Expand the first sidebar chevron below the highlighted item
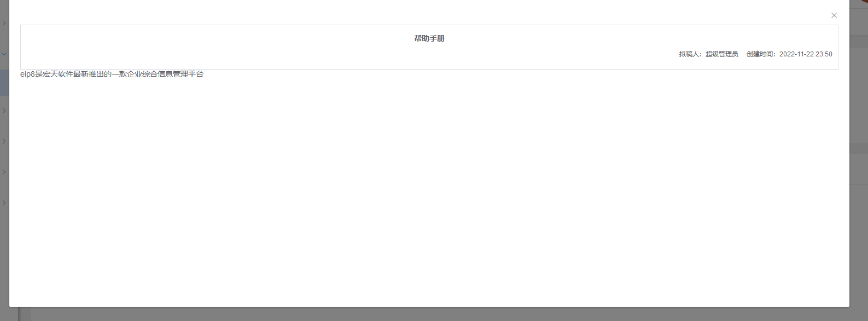Viewport: 868px width, 321px height. [x=4, y=111]
